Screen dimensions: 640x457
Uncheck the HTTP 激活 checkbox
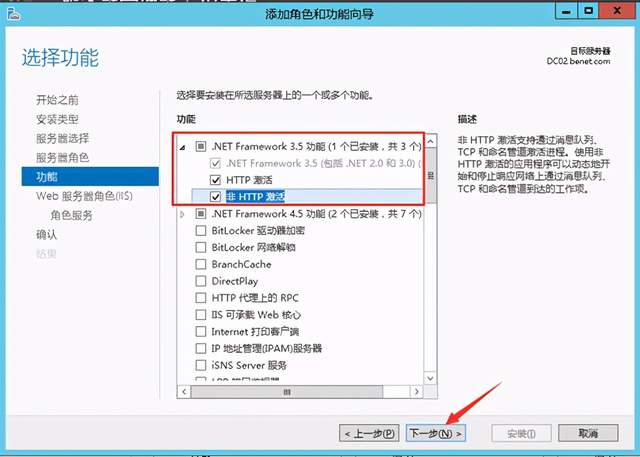215,180
